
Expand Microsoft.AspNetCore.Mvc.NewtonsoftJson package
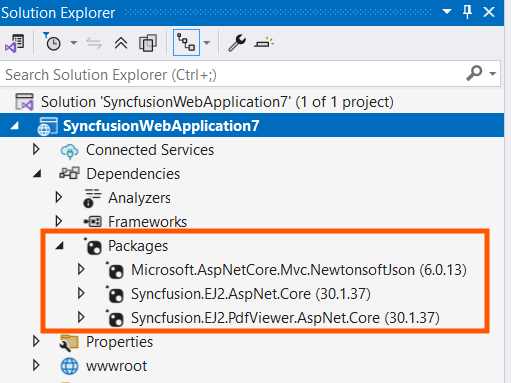click(81, 269)
